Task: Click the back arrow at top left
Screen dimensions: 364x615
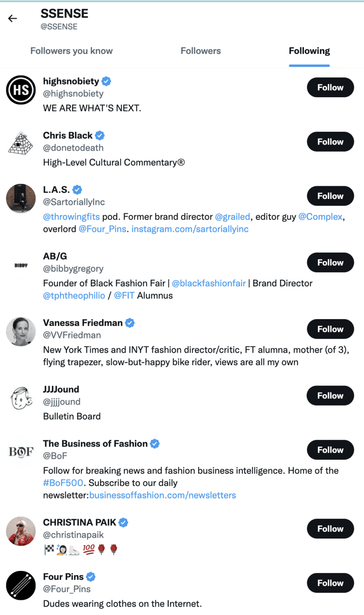Action: pos(12,18)
